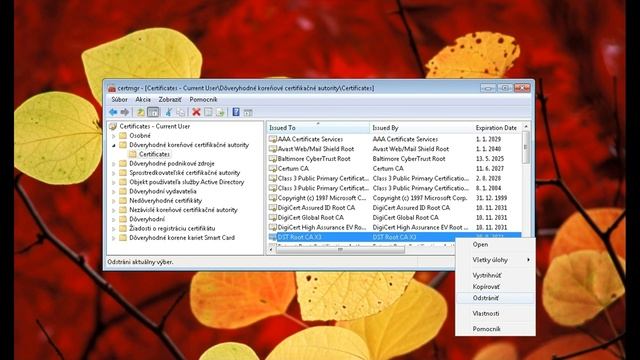Click the Up One Level toolbar icon
Screen dimensions: 640x360
pyautogui.click(x=141, y=112)
